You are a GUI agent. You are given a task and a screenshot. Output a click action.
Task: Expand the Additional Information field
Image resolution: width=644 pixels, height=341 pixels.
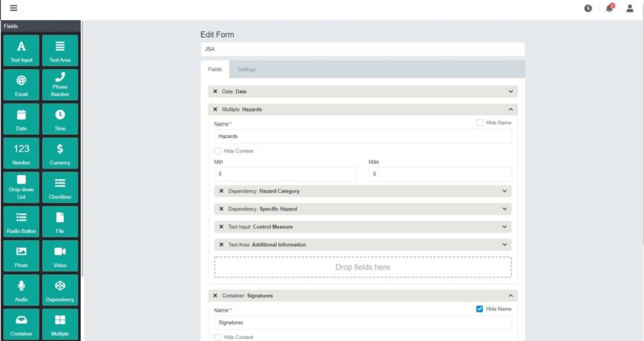click(x=505, y=244)
